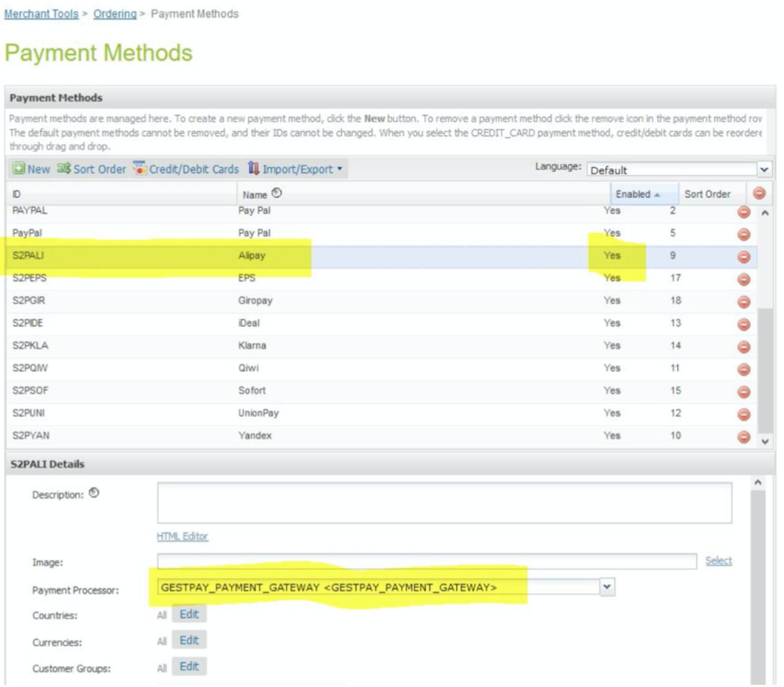The width and height of the screenshot is (784, 687).
Task: Click the localization icon next to Name header
Action: point(276,193)
